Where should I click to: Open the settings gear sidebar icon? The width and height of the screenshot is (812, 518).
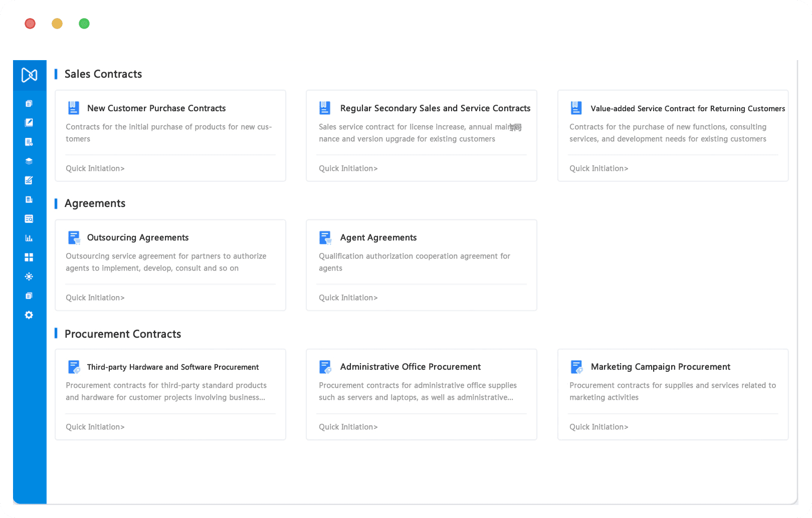click(29, 315)
